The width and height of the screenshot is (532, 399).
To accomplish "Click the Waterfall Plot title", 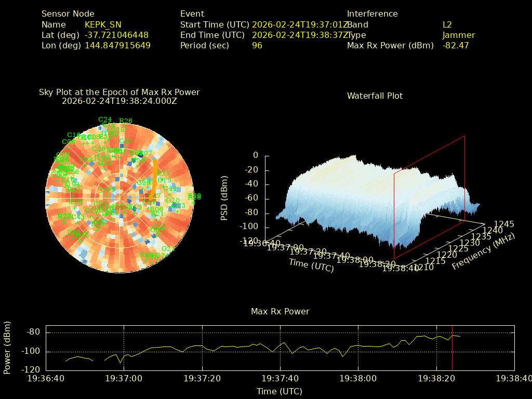I will tap(375, 96).
